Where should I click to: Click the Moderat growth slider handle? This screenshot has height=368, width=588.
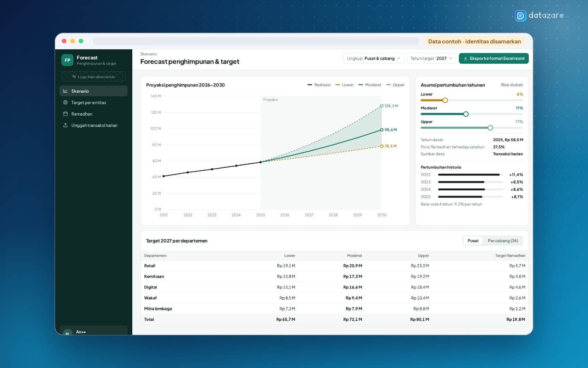click(466, 114)
